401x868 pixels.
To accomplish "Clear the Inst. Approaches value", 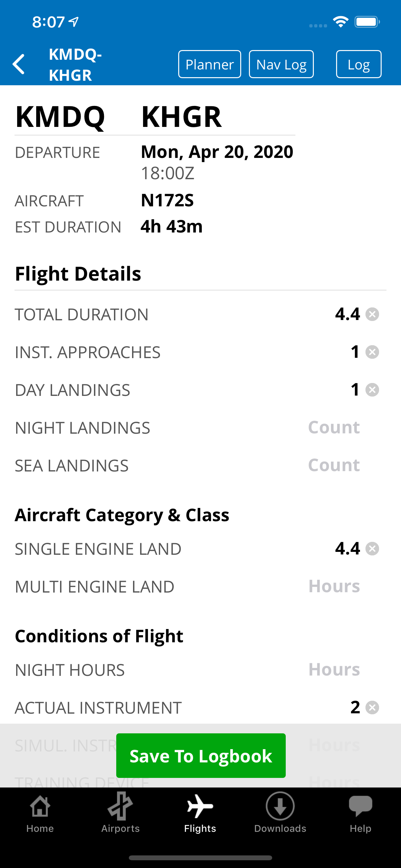I will click(x=372, y=352).
